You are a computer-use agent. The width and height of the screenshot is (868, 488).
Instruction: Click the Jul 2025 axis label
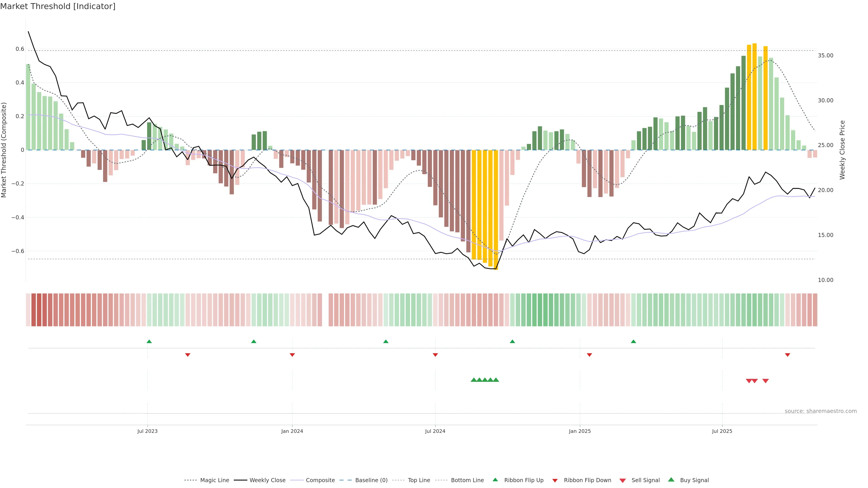pyautogui.click(x=722, y=431)
